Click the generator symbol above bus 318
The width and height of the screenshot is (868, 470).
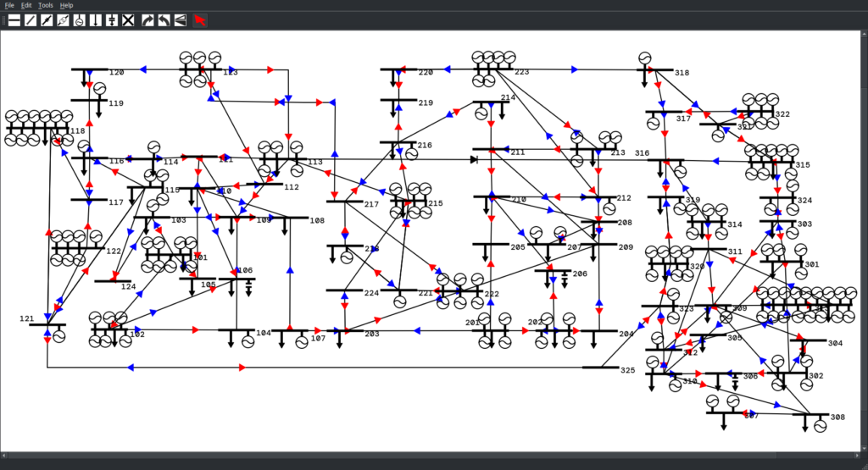coord(644,58)
